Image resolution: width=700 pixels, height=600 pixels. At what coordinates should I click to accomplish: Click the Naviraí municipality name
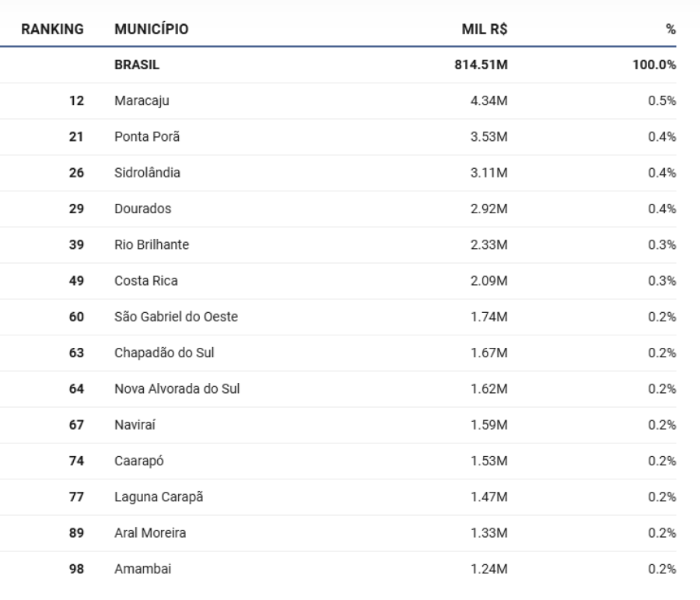pyautogui.click(x=135, y=425)
